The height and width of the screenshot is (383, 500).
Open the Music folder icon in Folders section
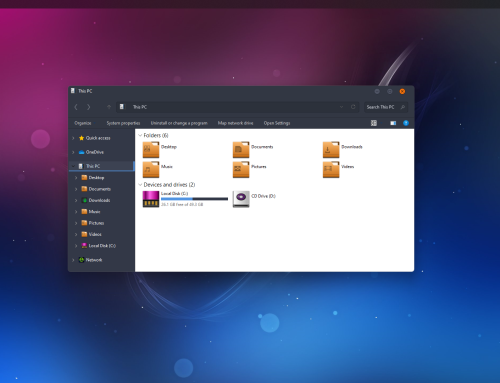(151, 169)
